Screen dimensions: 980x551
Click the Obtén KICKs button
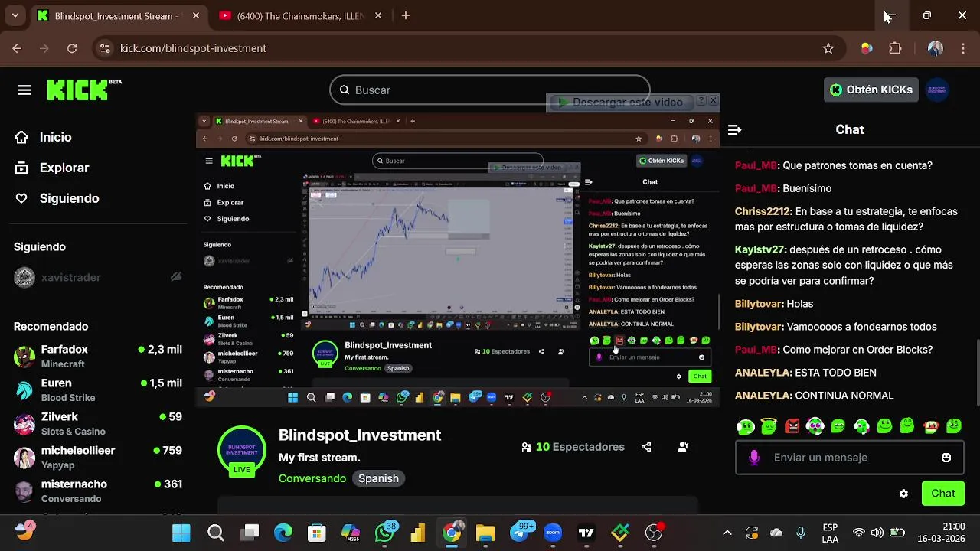(x=871, y=90)
